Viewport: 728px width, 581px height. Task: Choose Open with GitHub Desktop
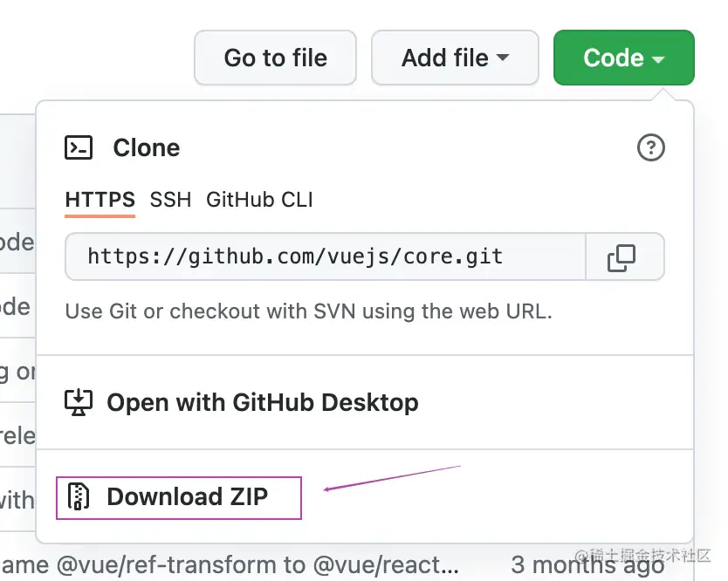pos(262,402)
